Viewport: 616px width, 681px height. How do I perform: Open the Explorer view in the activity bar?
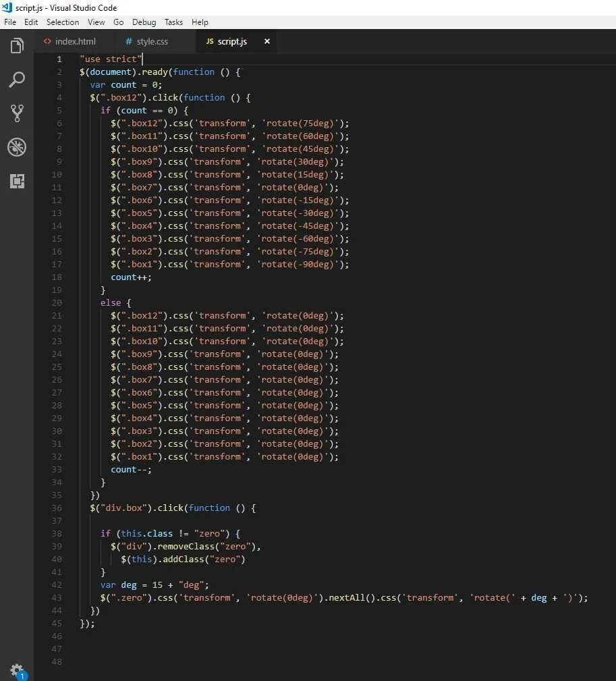[x=17, y=46]
